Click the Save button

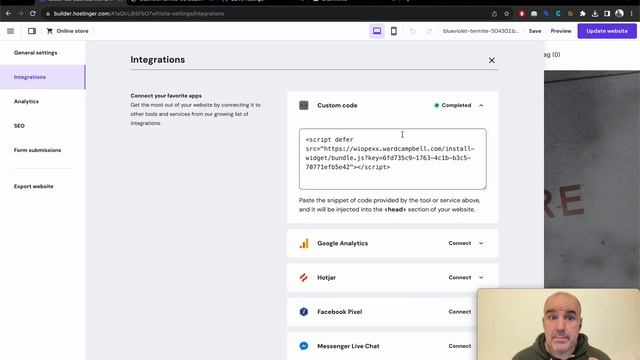click(535, 31)
